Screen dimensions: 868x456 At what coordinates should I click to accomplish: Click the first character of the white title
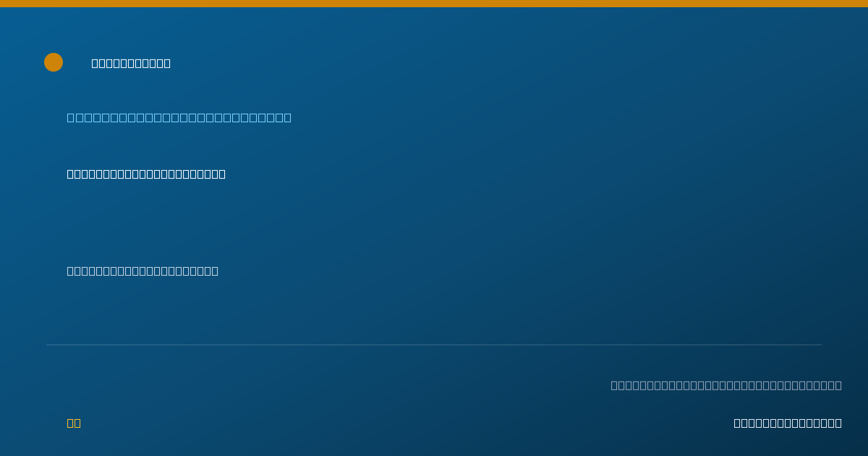[x=95, y=63]
